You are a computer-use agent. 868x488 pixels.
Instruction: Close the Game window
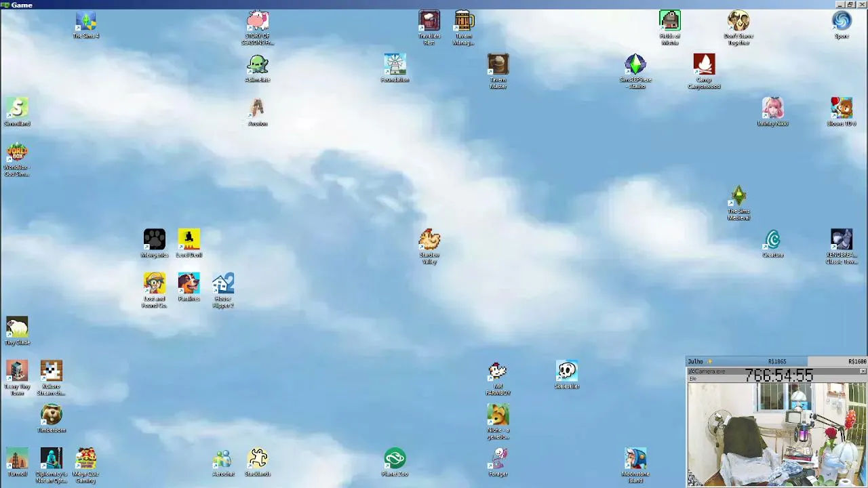(x=862, y=5)
